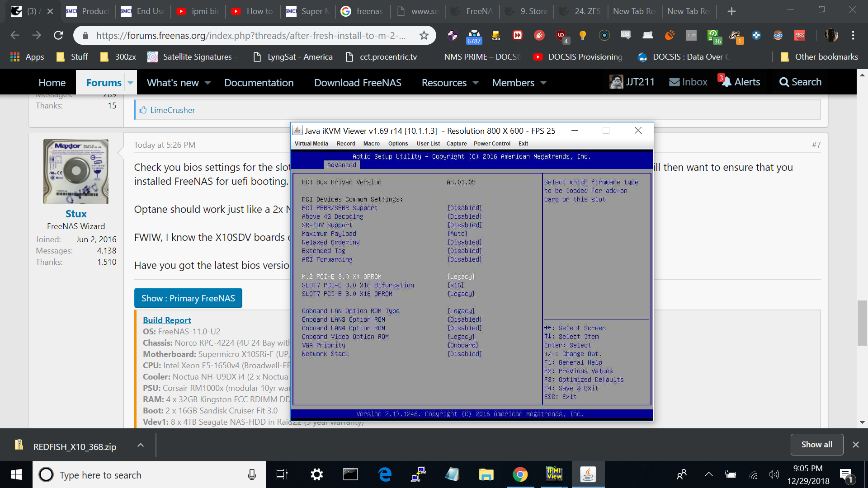This screenshot has width=868, height=488.
Task: Open the DOCSIS Provisioning bookmark
Action: click(x=578, y=57)
